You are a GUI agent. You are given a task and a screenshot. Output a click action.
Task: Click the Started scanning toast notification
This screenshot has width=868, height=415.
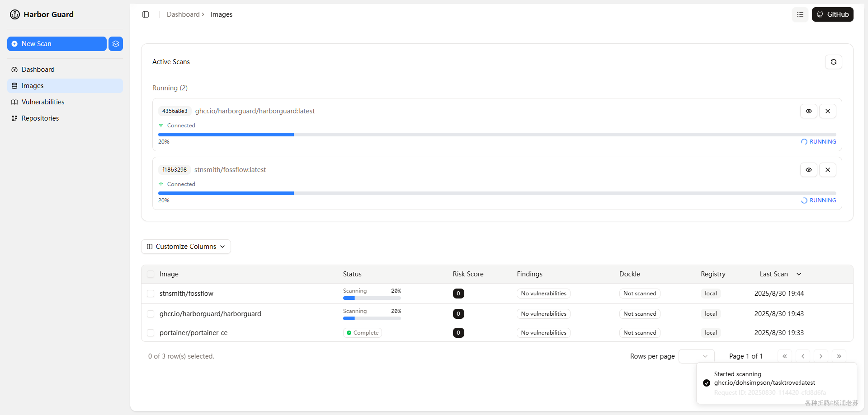coord(777,383)
